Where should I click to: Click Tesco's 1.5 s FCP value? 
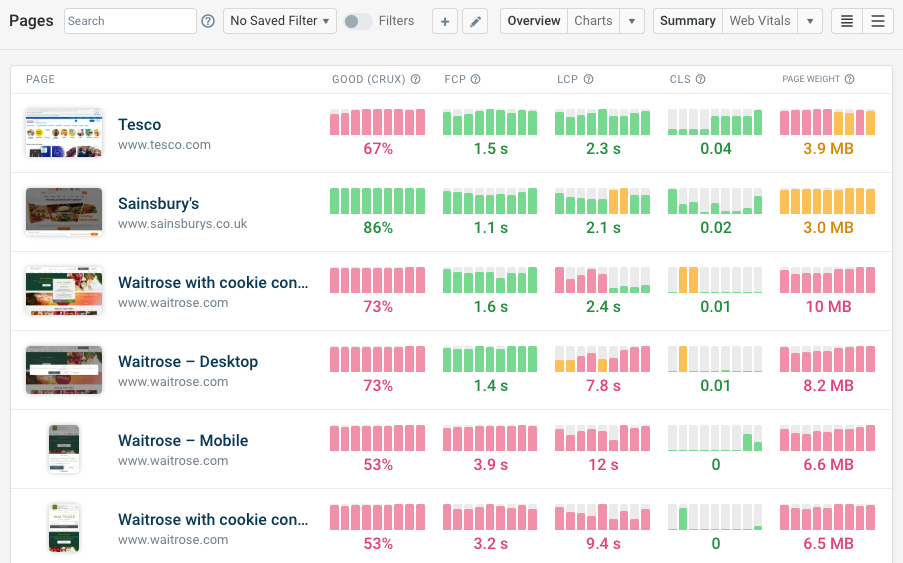click(491, 149)
